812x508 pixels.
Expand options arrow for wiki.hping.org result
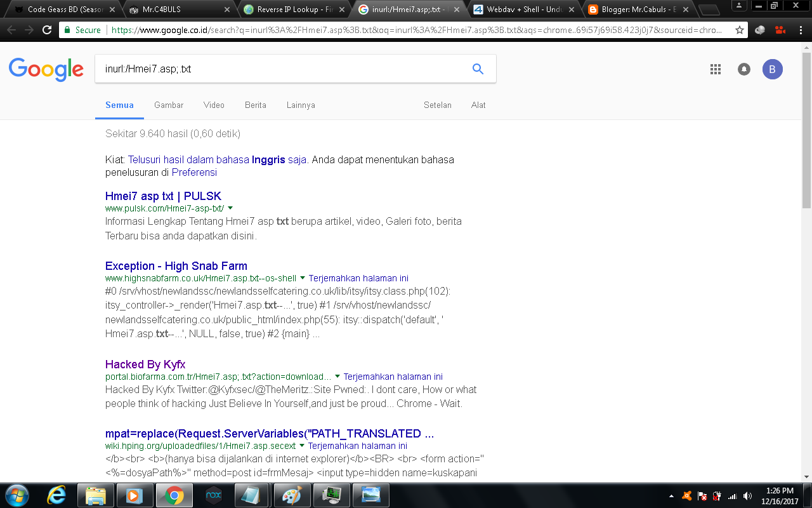302,446
